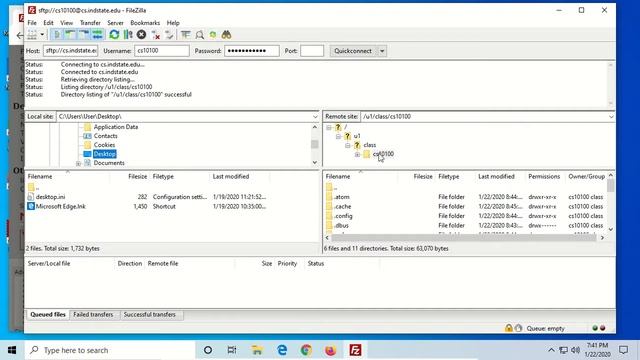Refresh the file and folder lists

pyautogui.click(x=114, y=35)
